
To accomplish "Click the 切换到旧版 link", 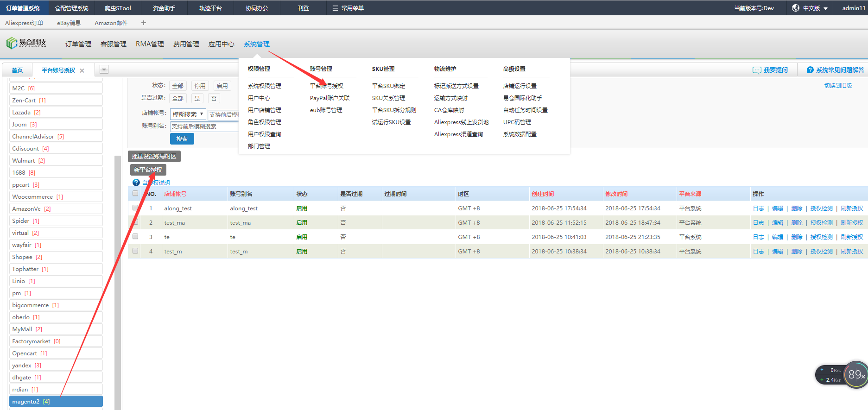I will pyautogui.click(x=838, y=86).
